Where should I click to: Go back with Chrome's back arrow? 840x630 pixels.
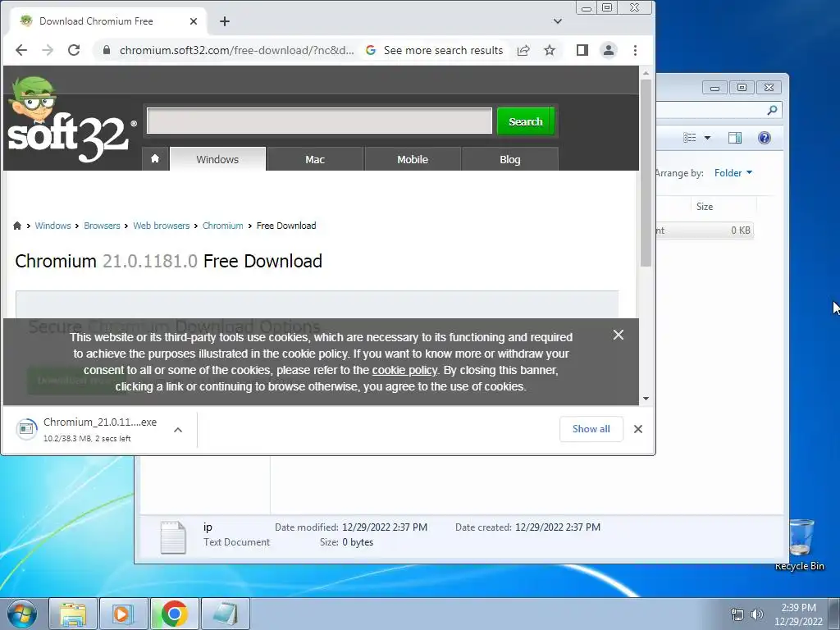(x=21, y=50)
